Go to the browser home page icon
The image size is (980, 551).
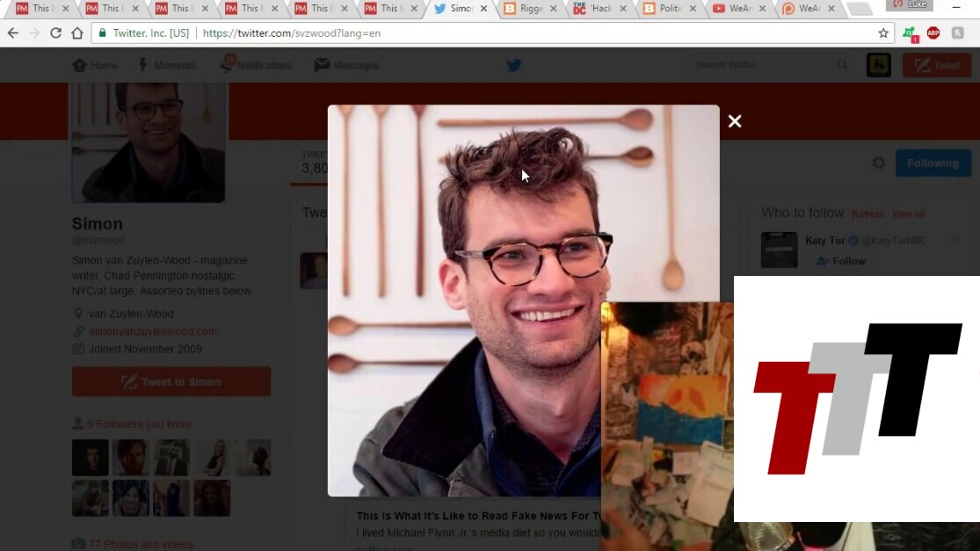click(x=77, y=33)
